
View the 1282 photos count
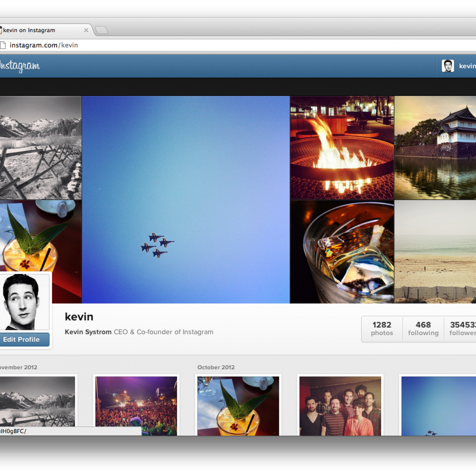382,328
